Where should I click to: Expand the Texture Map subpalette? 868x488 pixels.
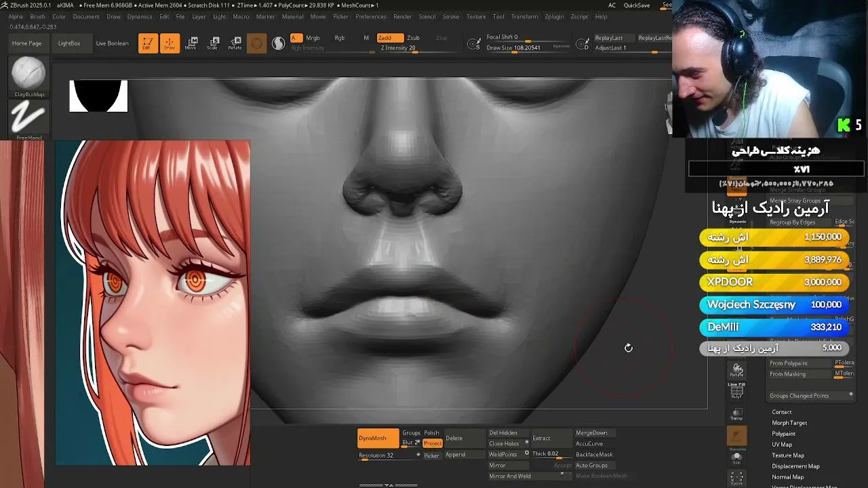coord(788,455)
